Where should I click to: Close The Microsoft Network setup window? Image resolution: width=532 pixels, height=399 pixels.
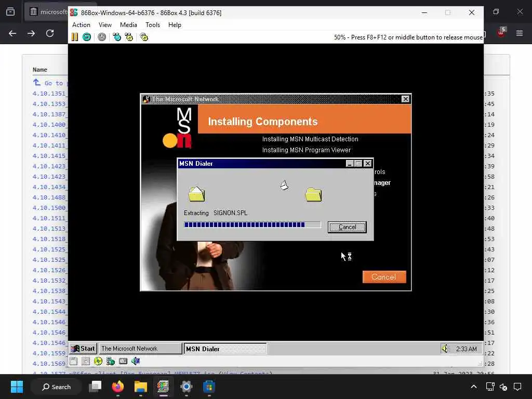405,99
